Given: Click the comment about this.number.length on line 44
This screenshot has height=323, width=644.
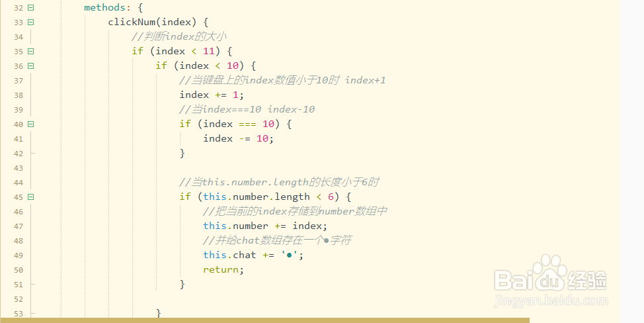Looking at the screenshot, I should point(279,182).
